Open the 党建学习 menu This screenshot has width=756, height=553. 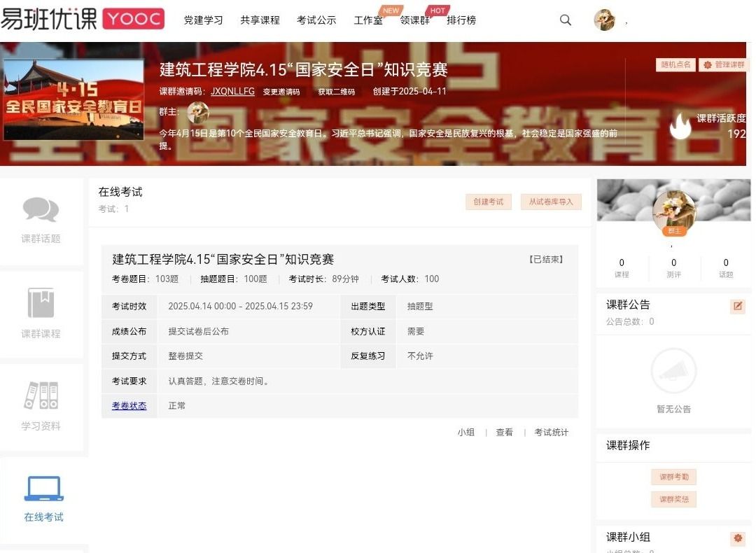pos(203,20)
